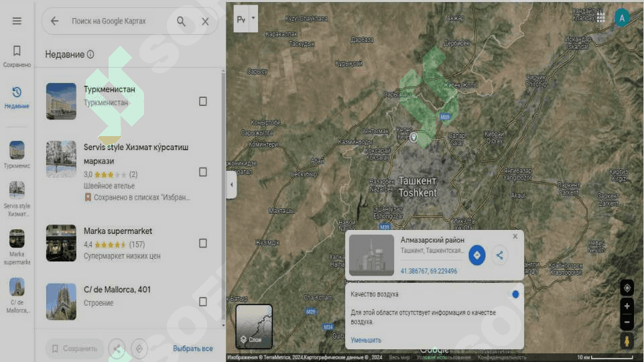Toggle the Качество воздуха switch
The height and width of the screenshot is (362, 644).
click(x=513, y=294)
